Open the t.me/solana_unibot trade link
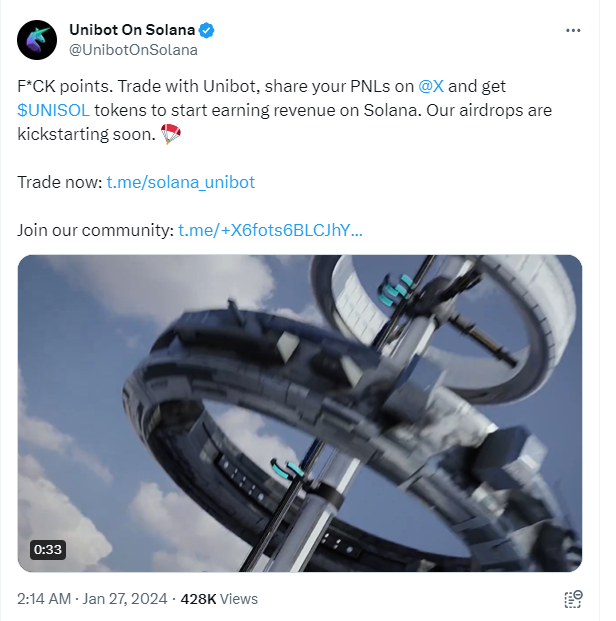 [x=181, y=182]
